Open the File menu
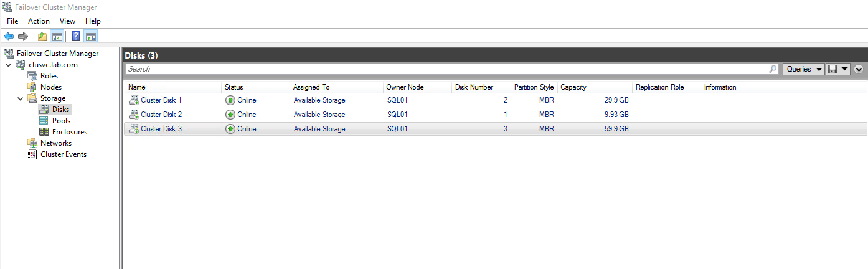The height and width of the screenshot is (269, 868). click(12, 21)
